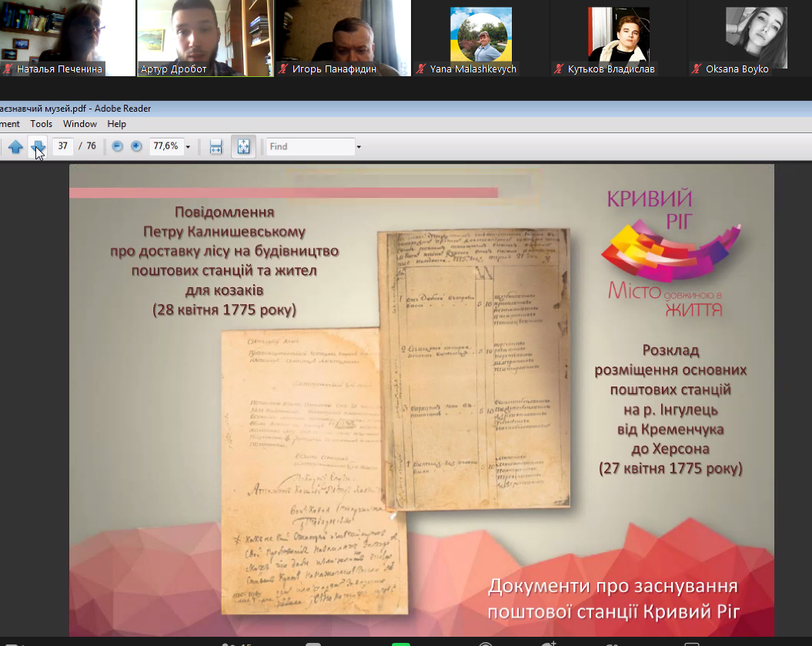Click the next page down arrow
812x646 pixels.
coord(38,146)
